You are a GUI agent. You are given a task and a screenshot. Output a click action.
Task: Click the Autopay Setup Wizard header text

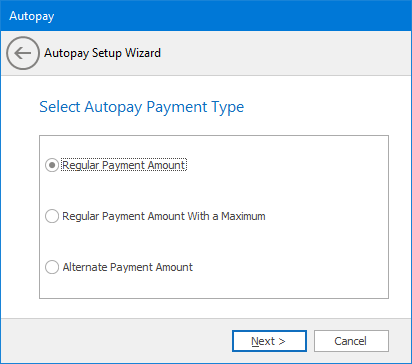point(102,53)
